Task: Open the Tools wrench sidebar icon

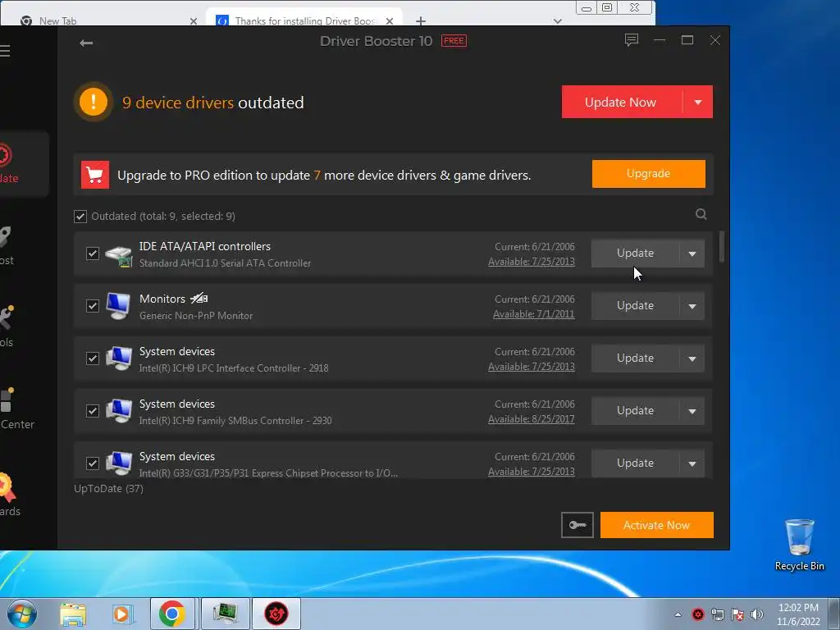Action: tap(7, 318)
